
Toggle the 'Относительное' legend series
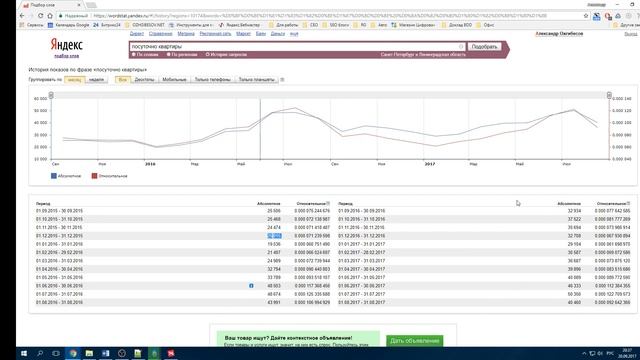pos(109,176)
